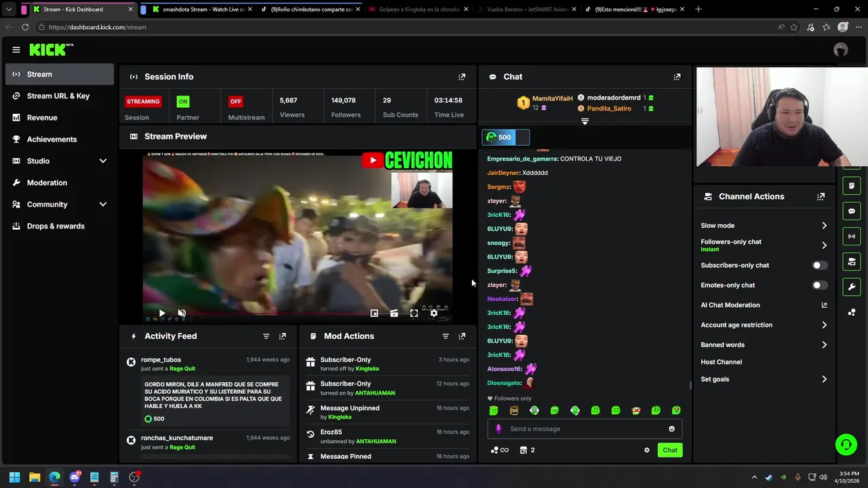Screen dimensions: 868x488
Task: Click the chat scrollbar
Action: [x=690, y=385]
